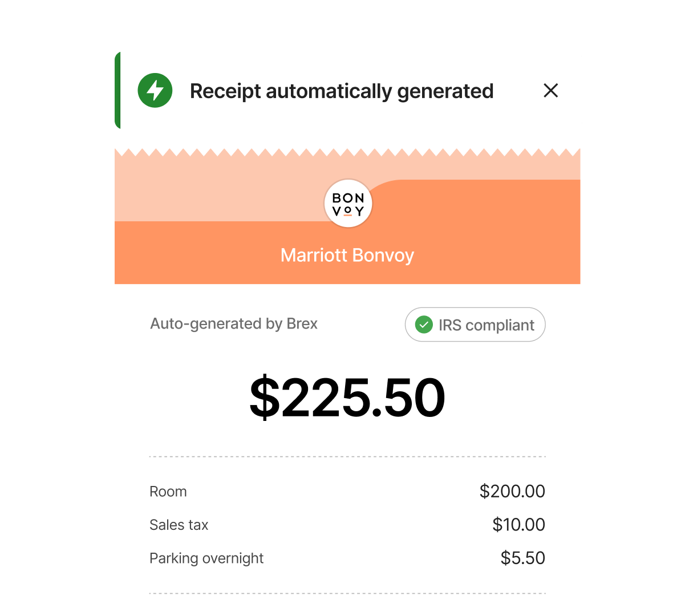Screen dimensions: 685x616
Task: Click the dashed divider above Room
Action: [x=347, y=457]
